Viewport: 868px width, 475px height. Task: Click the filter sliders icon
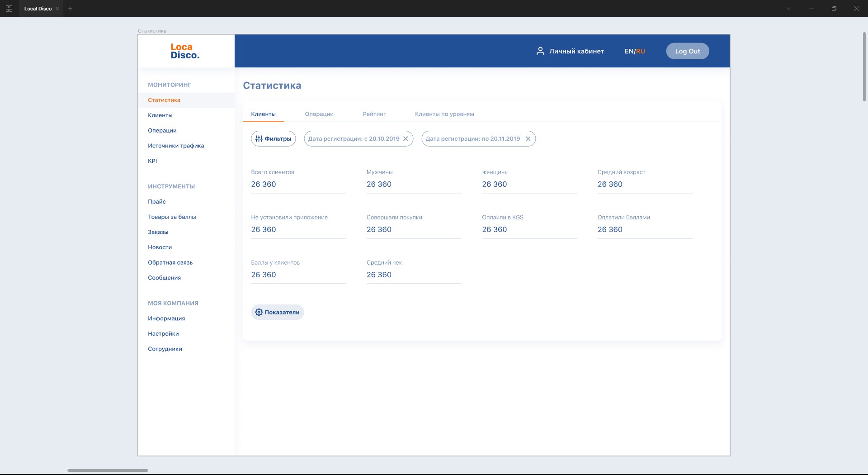(x=259, y=139)
